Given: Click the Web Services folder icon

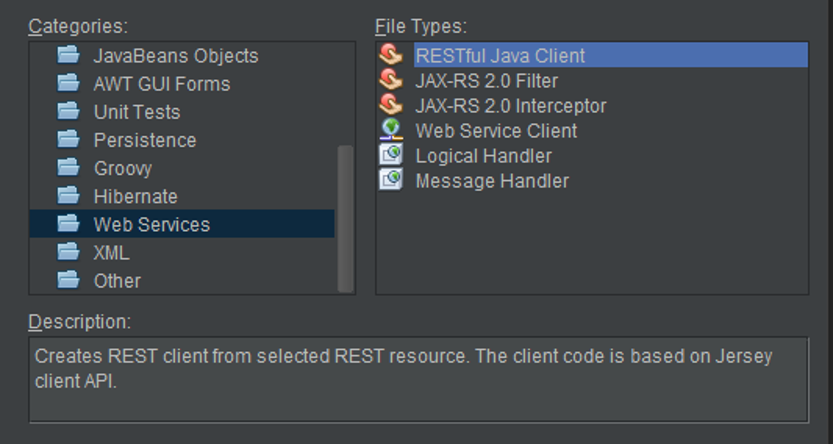Looking at the screenshot, I should pyautogui.click(x=68, y=224).
